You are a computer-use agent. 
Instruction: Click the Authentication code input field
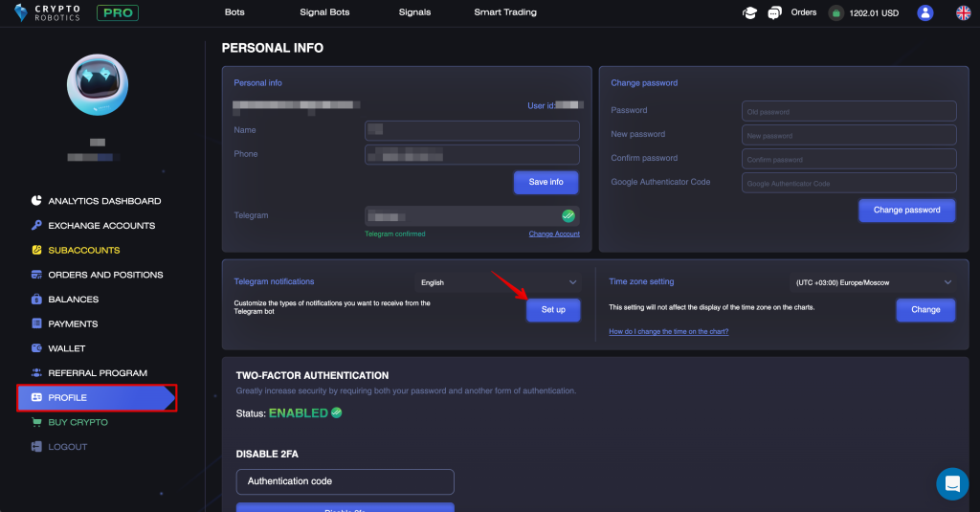(x=345, y=481)
